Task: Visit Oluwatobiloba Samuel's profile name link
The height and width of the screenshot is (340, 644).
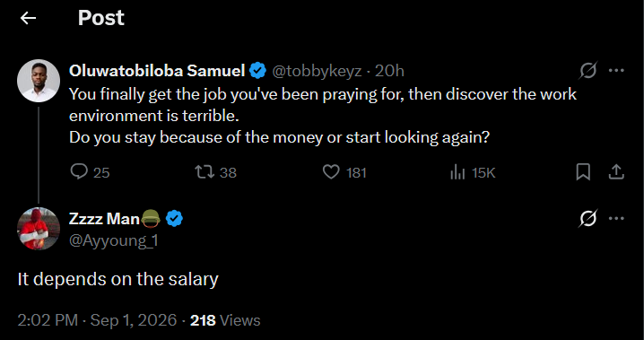Action: [157, 71]
